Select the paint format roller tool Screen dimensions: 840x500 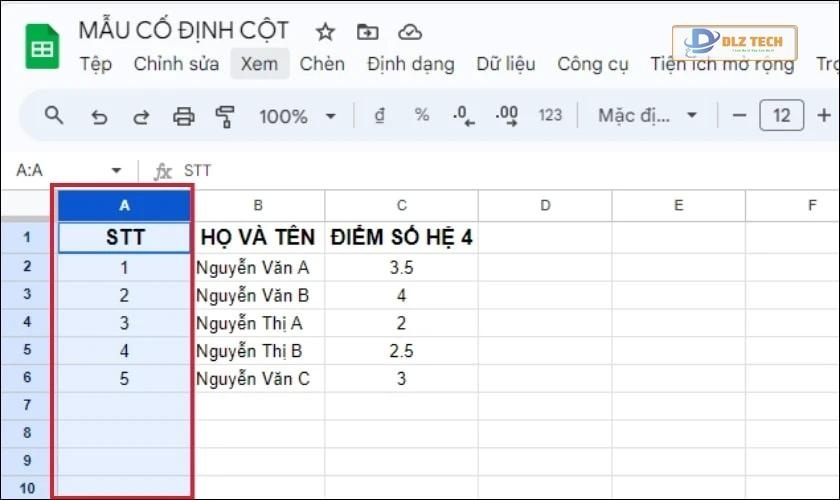click(x=225, y=116)
